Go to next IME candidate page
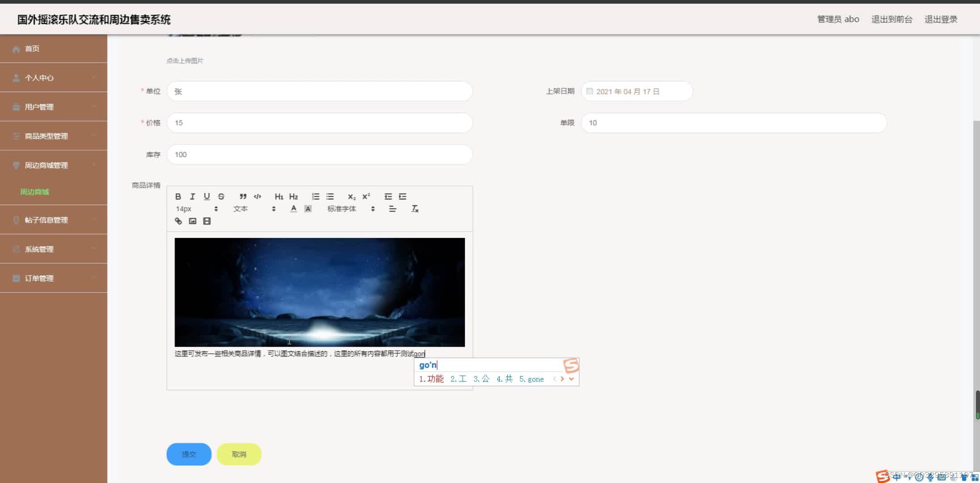Screen dimensions: 980x483 coord(562,379)
